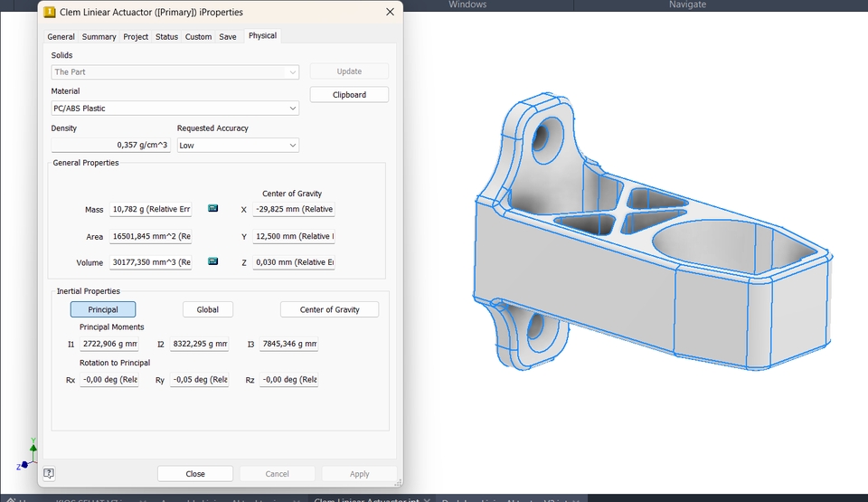Click the Center of Gravity Z field
The image size is (868, 502).
294,262
